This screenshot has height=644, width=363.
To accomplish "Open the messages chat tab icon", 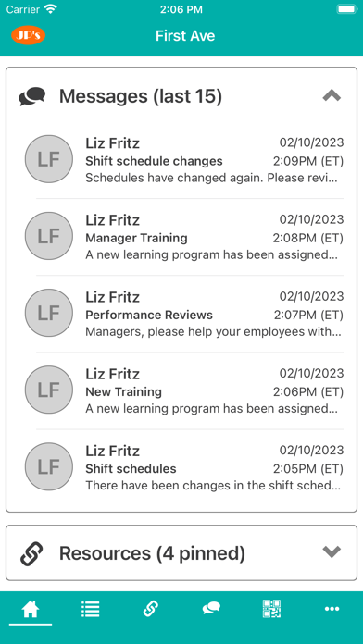I will (211, 608).
